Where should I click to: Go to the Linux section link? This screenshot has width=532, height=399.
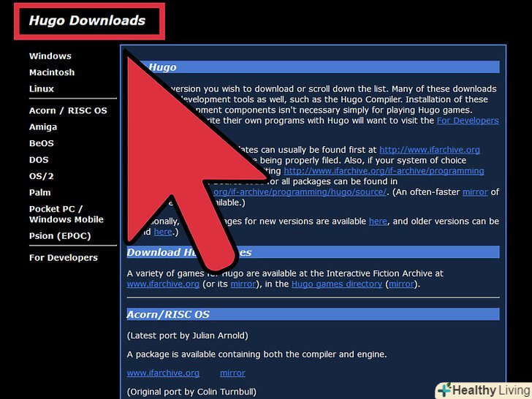[42, 88]
